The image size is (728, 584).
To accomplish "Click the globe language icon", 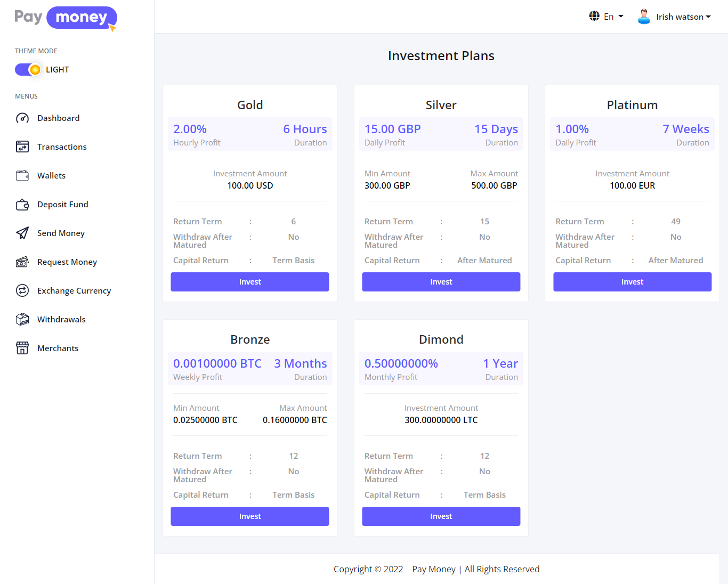I will click(594, 16).
